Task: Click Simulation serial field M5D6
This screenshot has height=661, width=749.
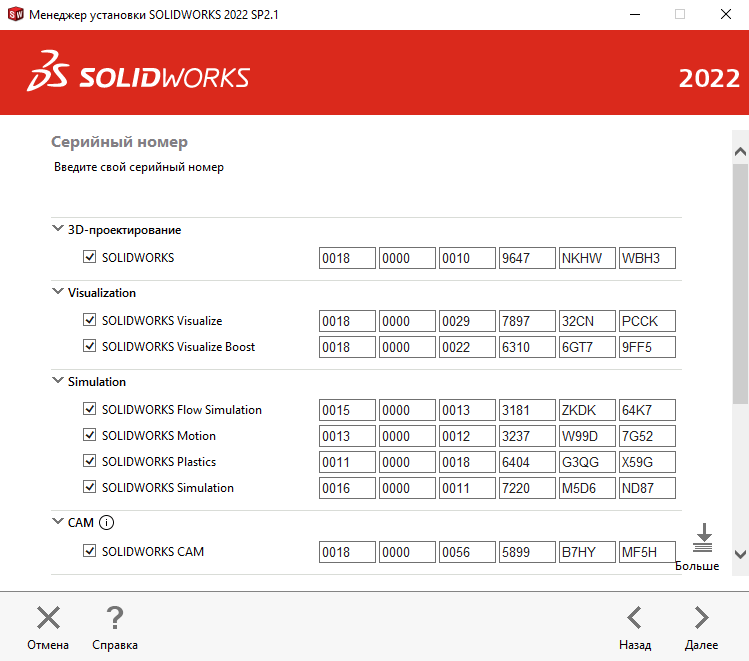Action: (x=587, y=488)
